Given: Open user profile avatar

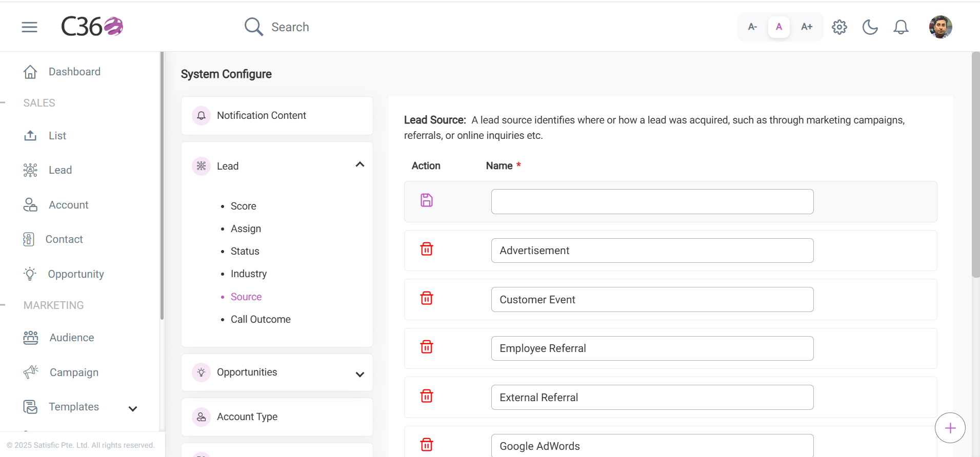Looking at the screenshot, I should [941, 27].
